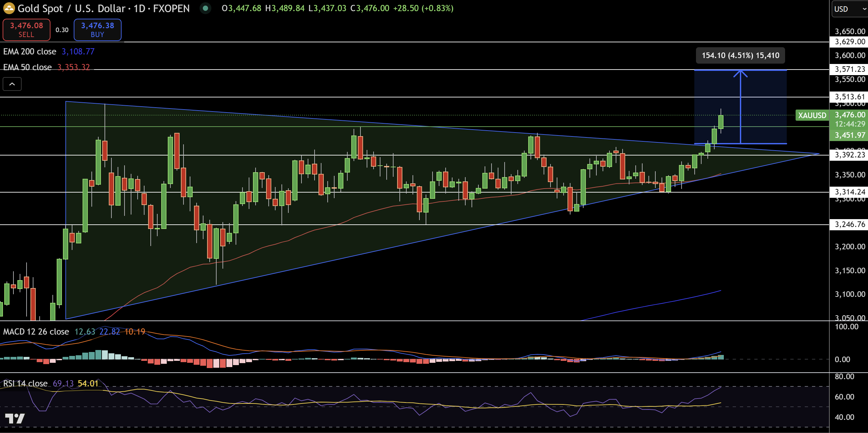Click the 3,650.00 price axis tick

(849, 31)
